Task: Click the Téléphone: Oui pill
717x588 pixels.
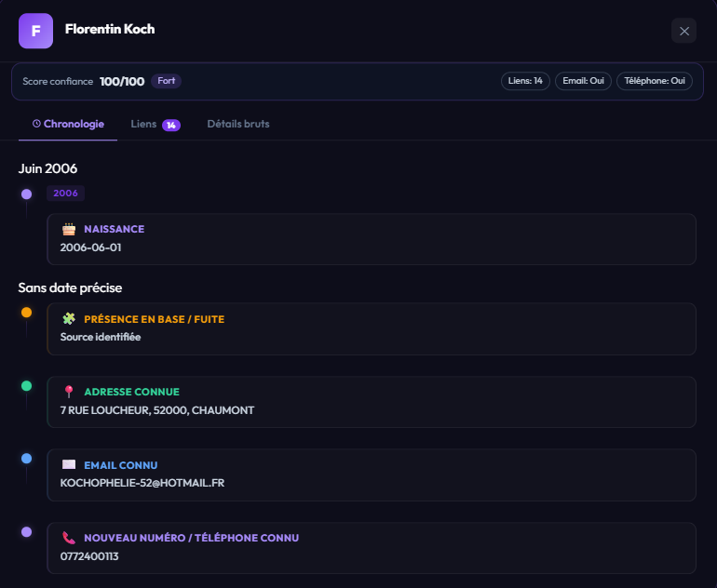Action: (655, 81)
